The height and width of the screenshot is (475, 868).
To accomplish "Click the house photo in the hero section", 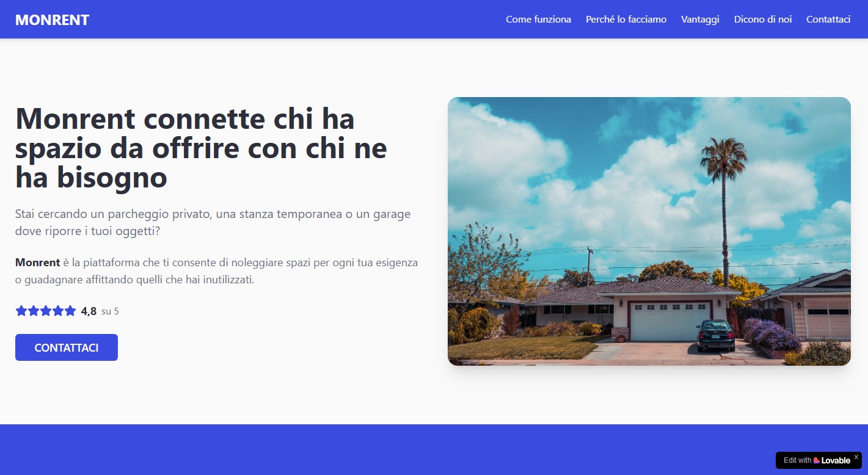I will [x=649, y=231].
